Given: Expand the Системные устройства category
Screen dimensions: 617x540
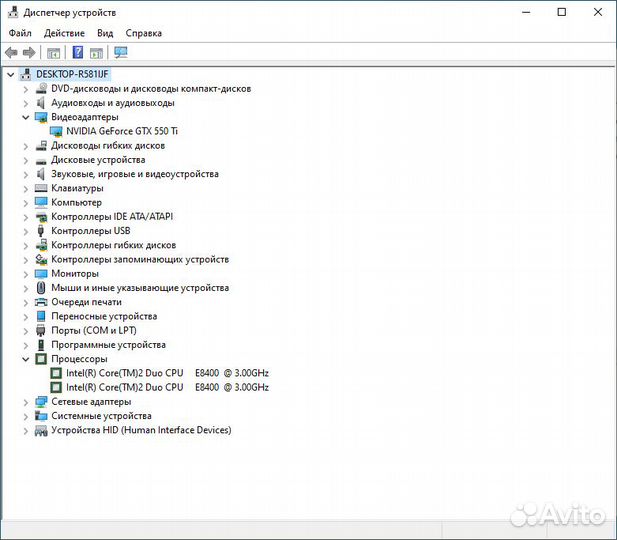Looking at the screenshot, I should [x=26, y=416].
